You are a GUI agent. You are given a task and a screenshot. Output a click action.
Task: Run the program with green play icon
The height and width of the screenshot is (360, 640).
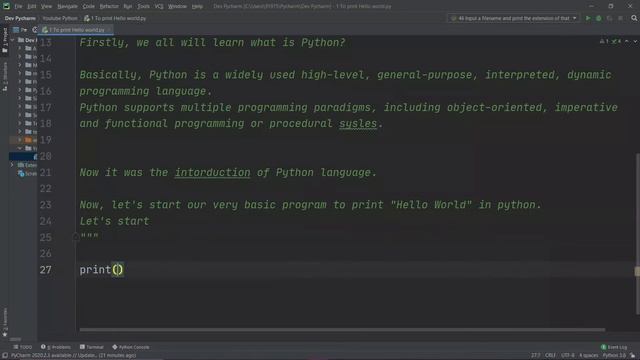[x=588, y=18]
